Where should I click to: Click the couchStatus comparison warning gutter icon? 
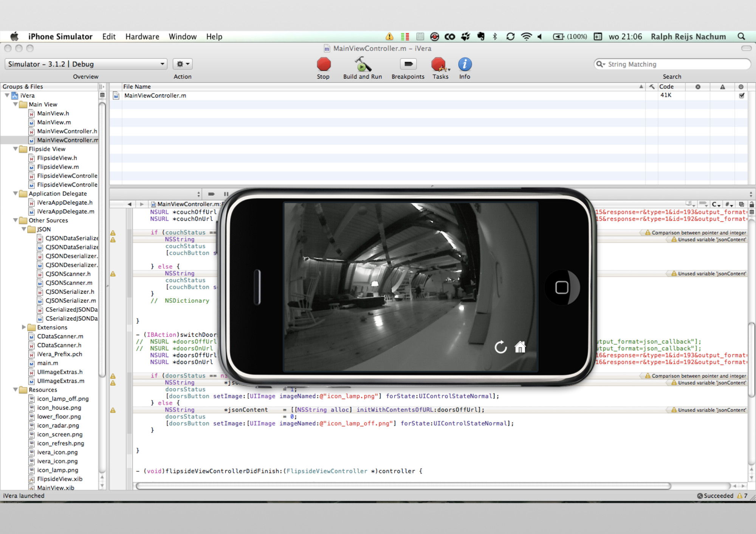pyautogui.click(x=113, y=233)
